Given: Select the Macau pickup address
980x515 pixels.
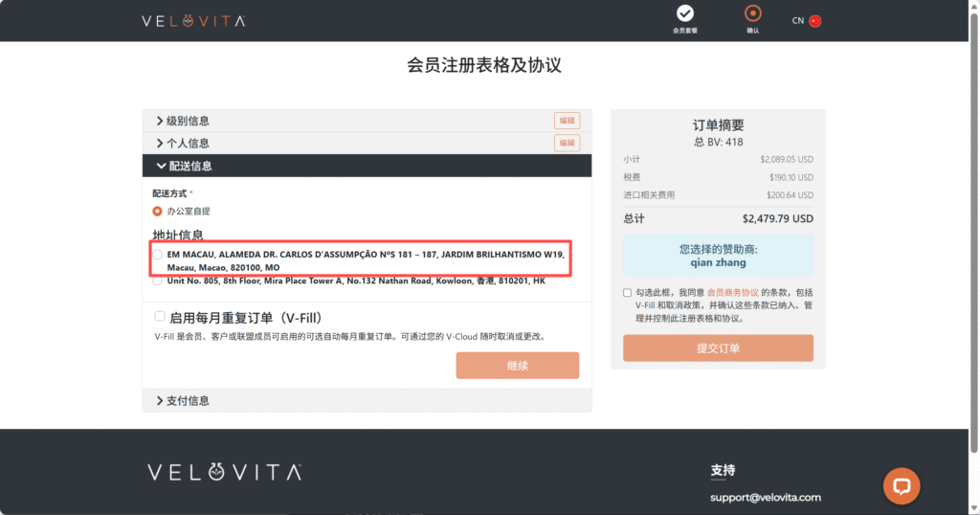Looking at the screenshot, I should click(158, 254).
